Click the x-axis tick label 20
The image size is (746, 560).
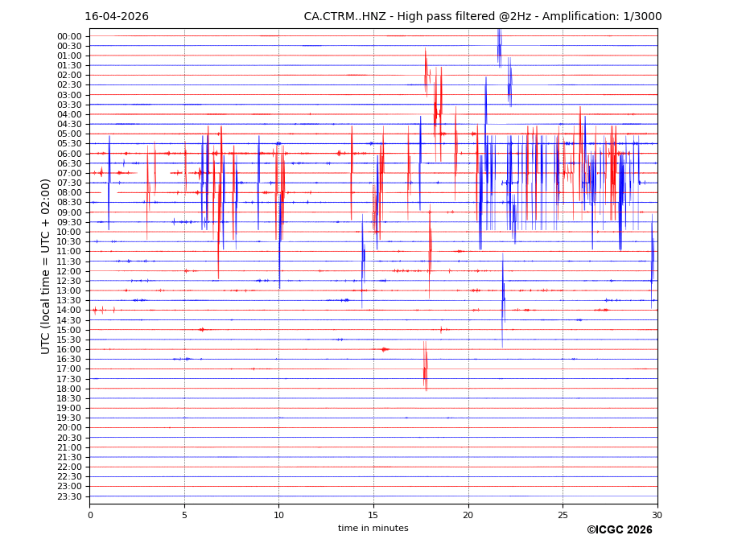coord(468,515)
